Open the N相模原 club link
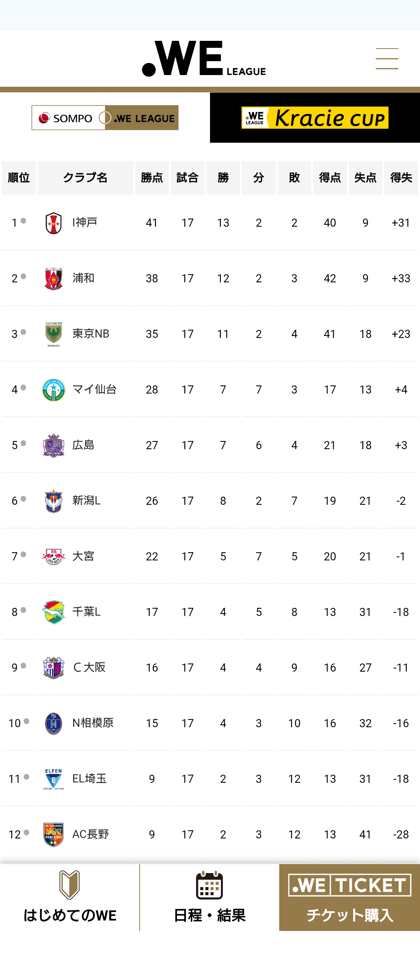The width and height of the screenshot is (420, 980). coord(93,723)
